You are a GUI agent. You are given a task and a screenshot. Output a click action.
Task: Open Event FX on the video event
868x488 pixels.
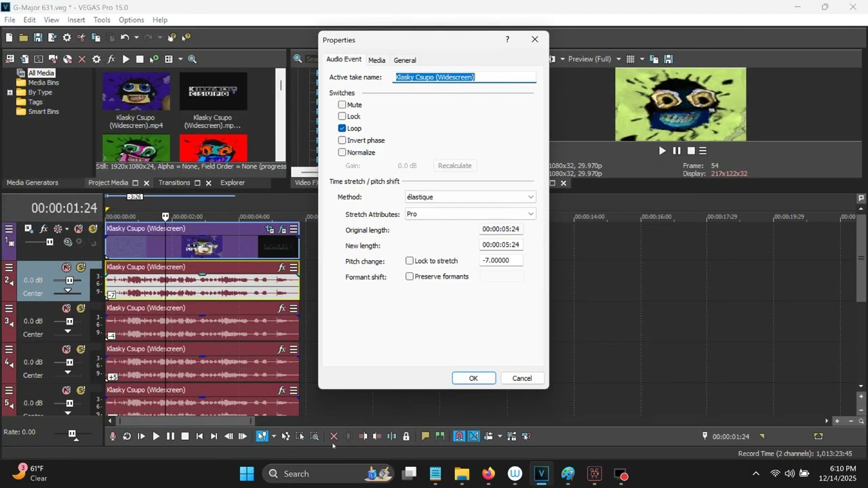pyautogui.click(x=283, y=229)
